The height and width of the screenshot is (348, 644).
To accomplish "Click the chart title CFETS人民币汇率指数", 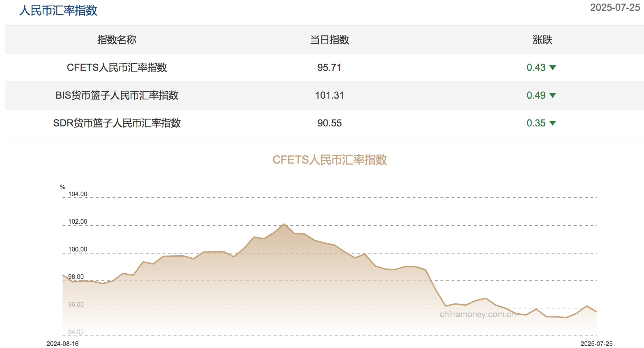I will pos(330,160).
